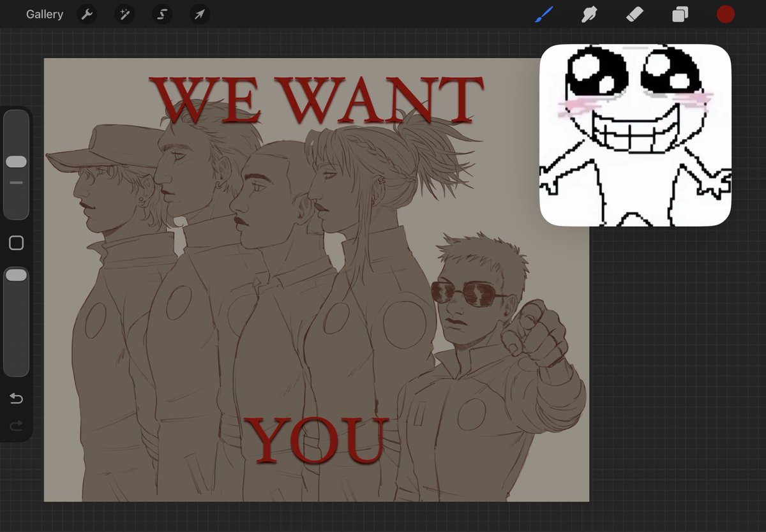Select the Brush tool
Image resolution: width=766 pixels, height=532 pixels.
point(543,14)
